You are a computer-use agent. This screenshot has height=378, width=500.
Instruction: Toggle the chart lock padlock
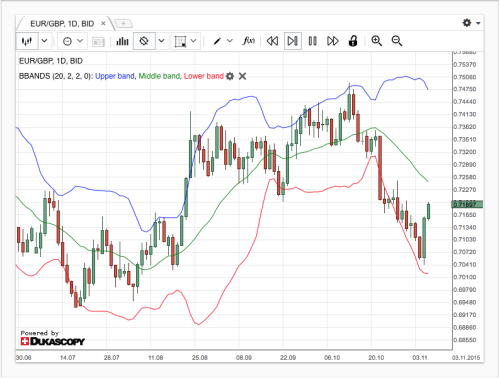click(353, 41)
